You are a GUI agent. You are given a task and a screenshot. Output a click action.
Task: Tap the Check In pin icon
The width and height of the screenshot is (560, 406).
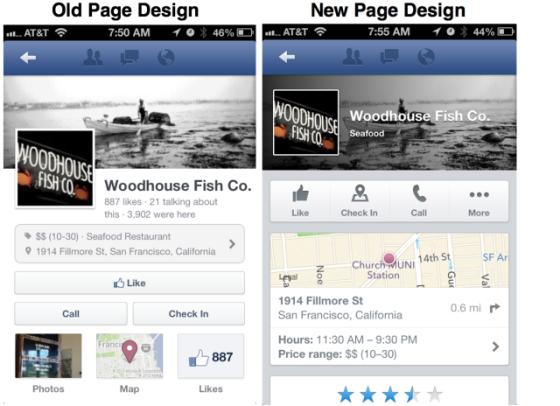(x=360, y=194)
